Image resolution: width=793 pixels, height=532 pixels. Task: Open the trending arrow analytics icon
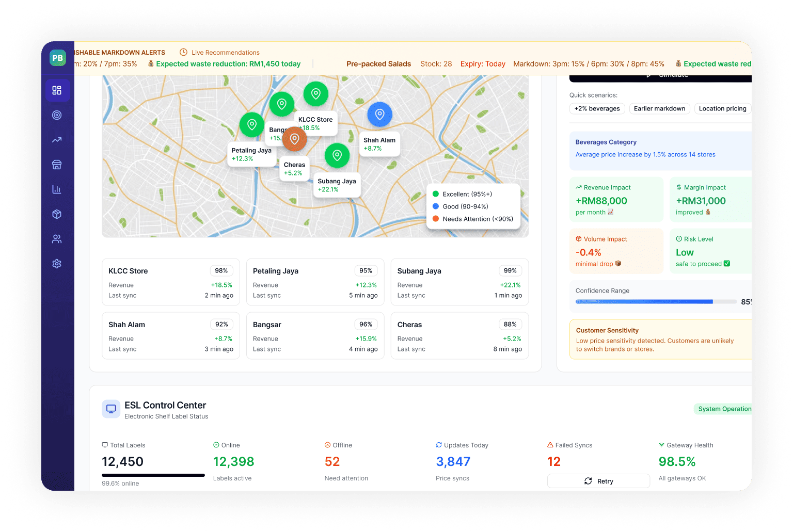pos(57,140)
